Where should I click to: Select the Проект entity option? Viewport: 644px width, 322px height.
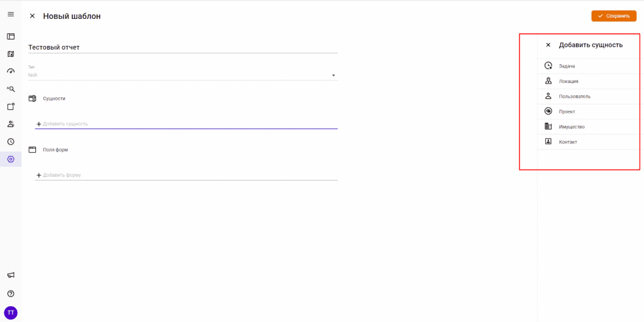click(567, 111)
